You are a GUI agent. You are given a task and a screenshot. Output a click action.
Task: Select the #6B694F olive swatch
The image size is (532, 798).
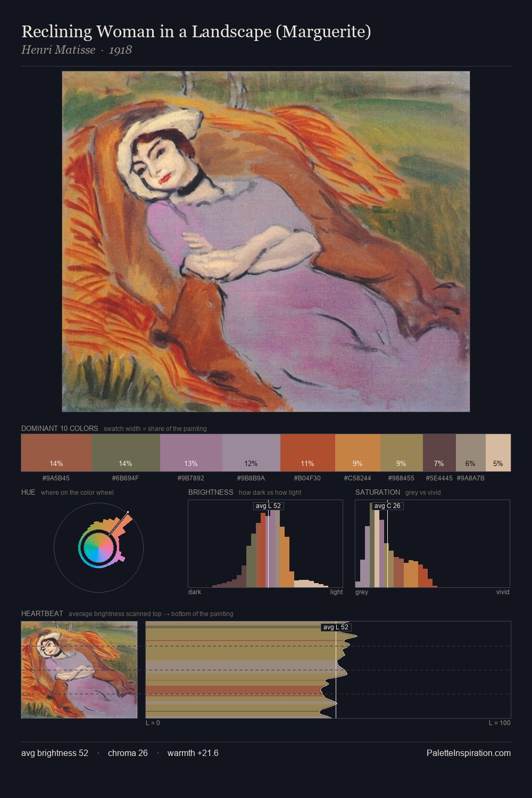126,453
